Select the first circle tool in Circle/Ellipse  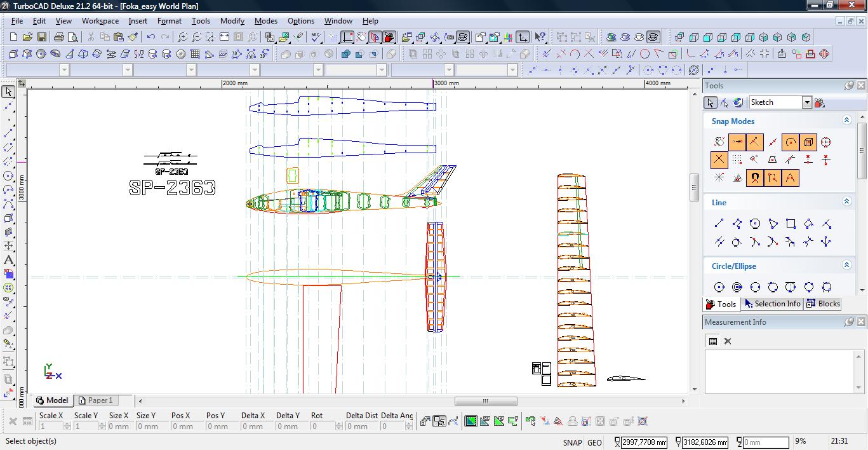(719, 287)
